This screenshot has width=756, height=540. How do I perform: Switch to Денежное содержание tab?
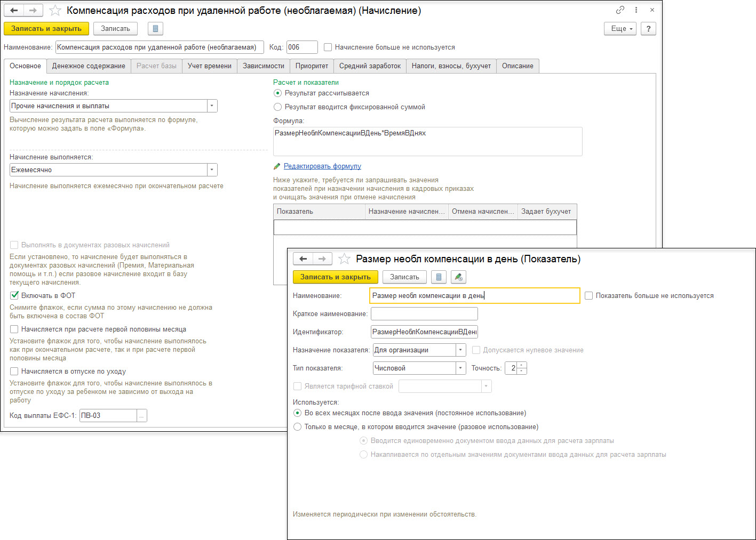coord(89,66)
